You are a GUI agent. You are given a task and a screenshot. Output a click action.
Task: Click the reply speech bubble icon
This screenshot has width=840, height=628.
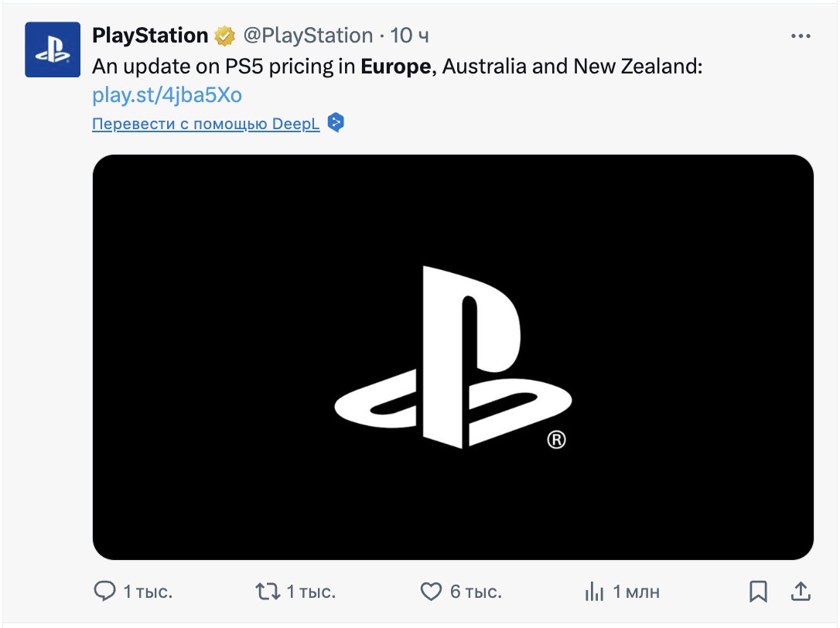(104, 591)
